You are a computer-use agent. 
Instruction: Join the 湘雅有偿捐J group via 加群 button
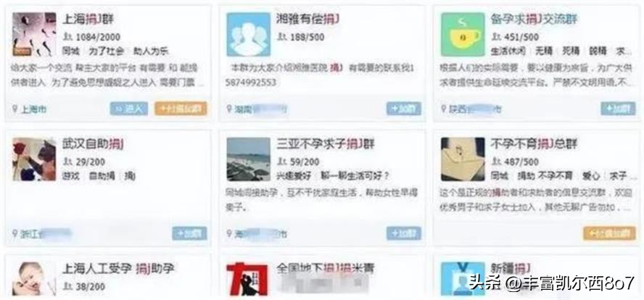pyautogui.click(x=404, y=109)
